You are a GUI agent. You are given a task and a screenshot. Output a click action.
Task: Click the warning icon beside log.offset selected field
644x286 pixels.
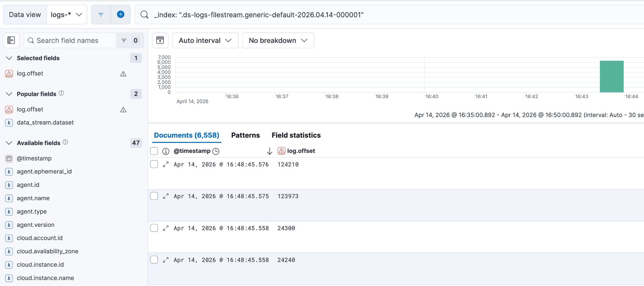click(x=123, y=74)
